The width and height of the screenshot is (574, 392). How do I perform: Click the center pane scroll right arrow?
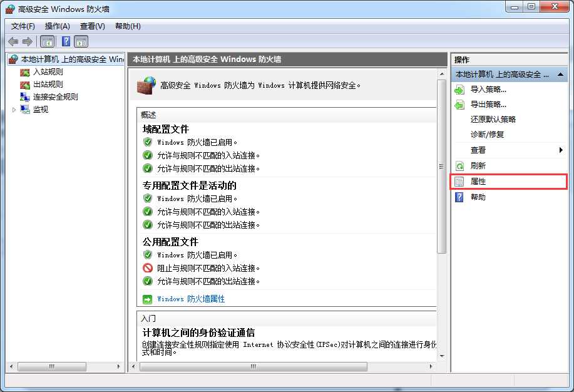pyautogui.click(x=431, y=366)
